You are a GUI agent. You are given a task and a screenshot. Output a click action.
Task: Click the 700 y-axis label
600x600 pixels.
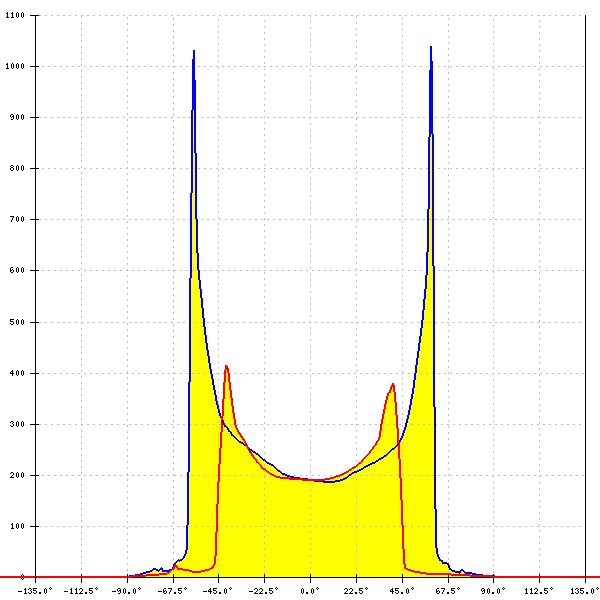point(17,219)
